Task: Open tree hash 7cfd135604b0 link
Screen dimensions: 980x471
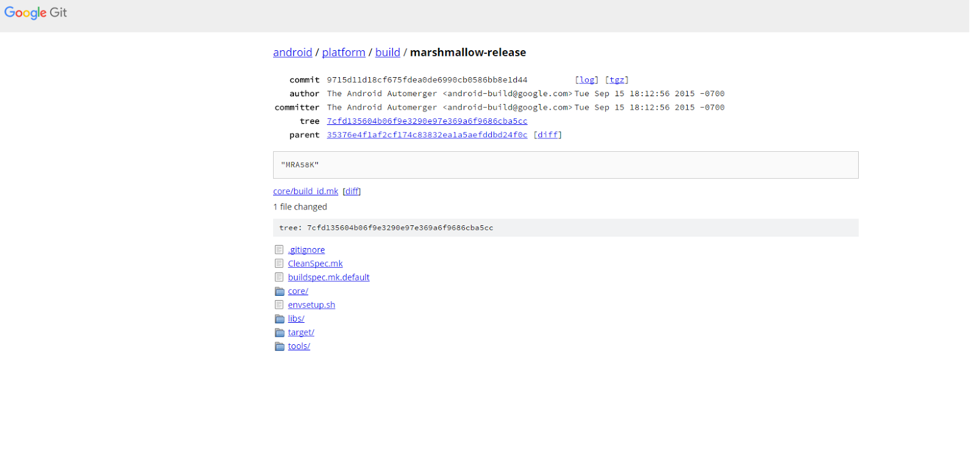Action: (x=427, y=121)
